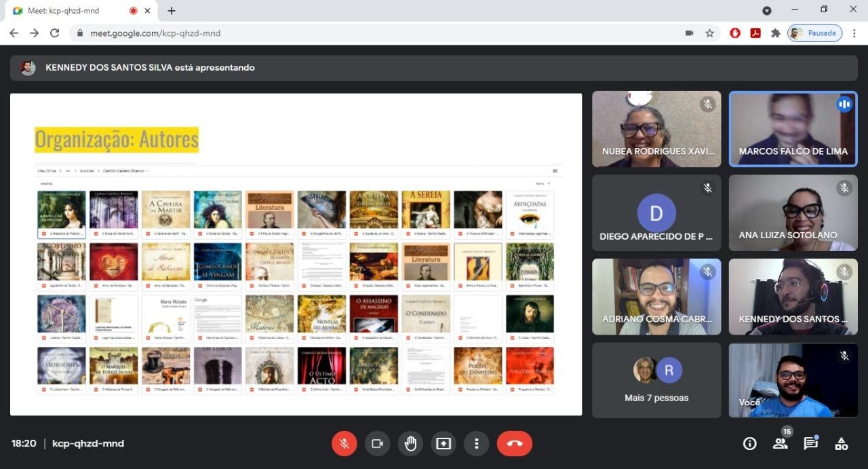868x469 pixels.
Task: Close the Meet: kcp-qhzd-mnd tab
Action: (147, 11)
